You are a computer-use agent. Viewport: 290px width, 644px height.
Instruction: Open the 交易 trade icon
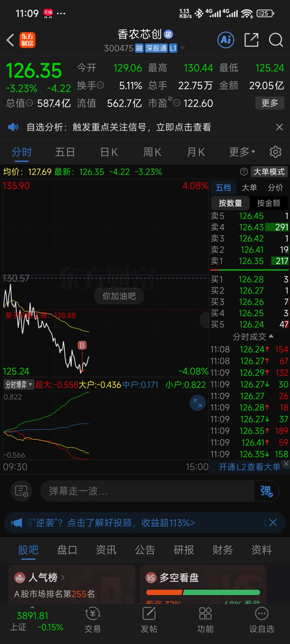pyautogui.click(x=93, y=620)
